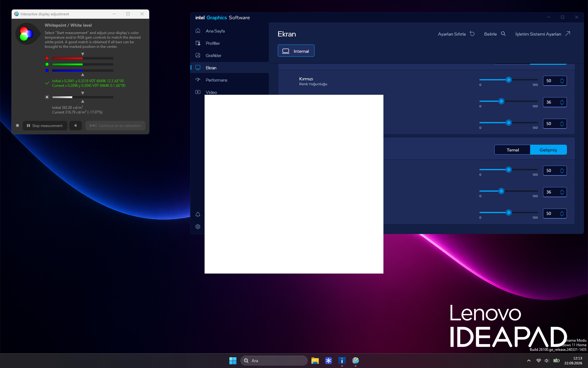Screen dimensions: 588x368
Task: Open the Windows Start menu
Action: [x=233, y=361]
